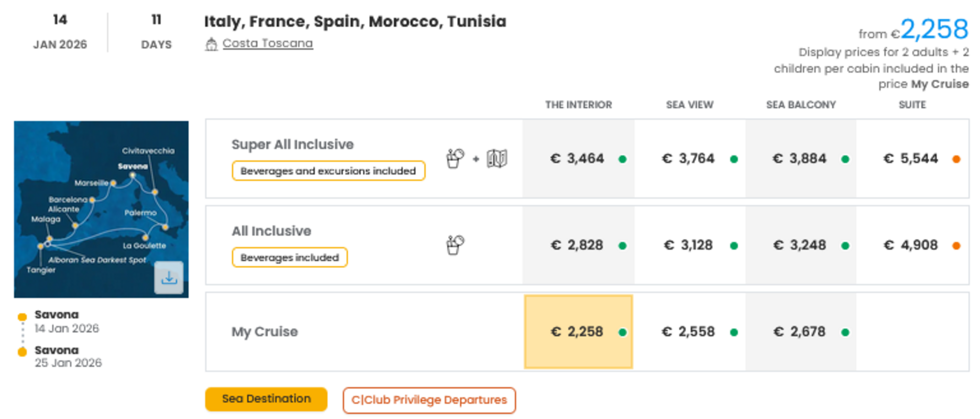Open C|Club Privilege Departures
The height and width of the screenshot is (419, 980).
point(429,400)
